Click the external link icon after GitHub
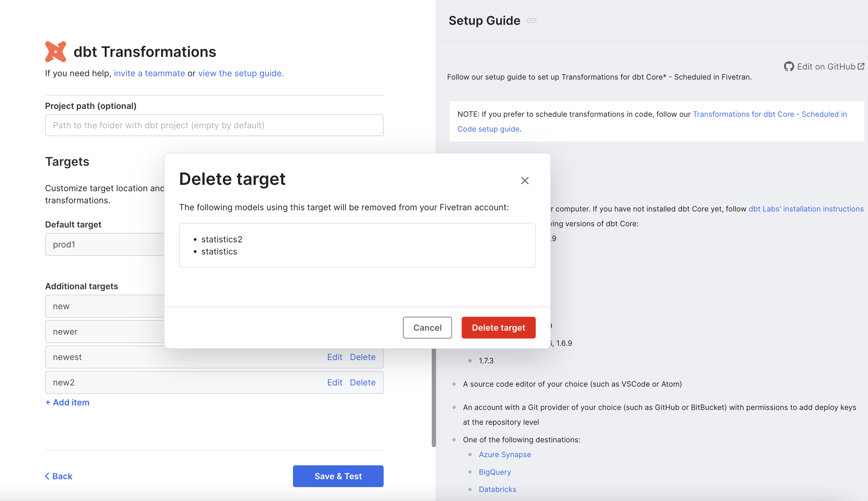Image resolution: width=868 pixels, height=501 pixels. click(861, 66)
